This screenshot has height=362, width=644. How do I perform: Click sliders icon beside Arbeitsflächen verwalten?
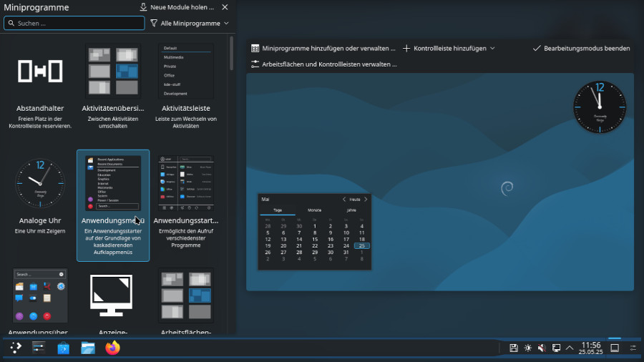(255, 64)
